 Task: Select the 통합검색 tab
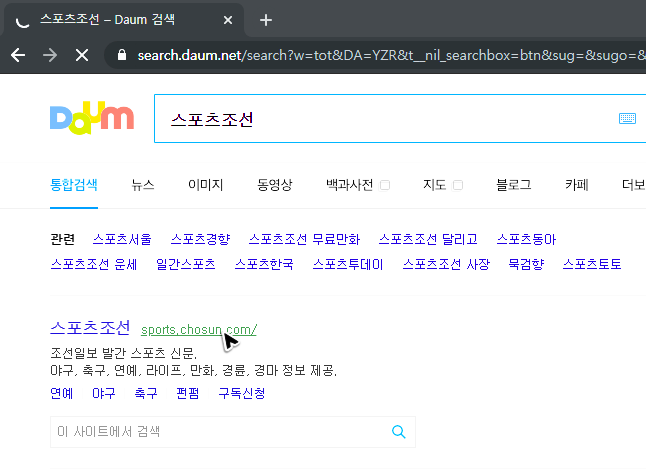(74, 185)
